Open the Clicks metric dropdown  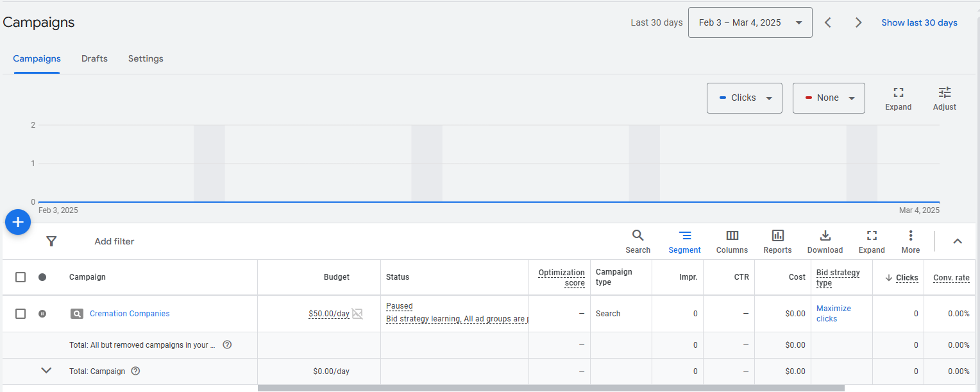click(745, 98)
